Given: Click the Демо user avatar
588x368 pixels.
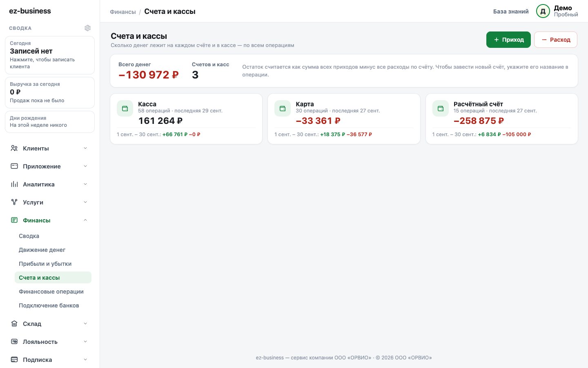Looking at the screenshot, I should [x=543, y=11].
